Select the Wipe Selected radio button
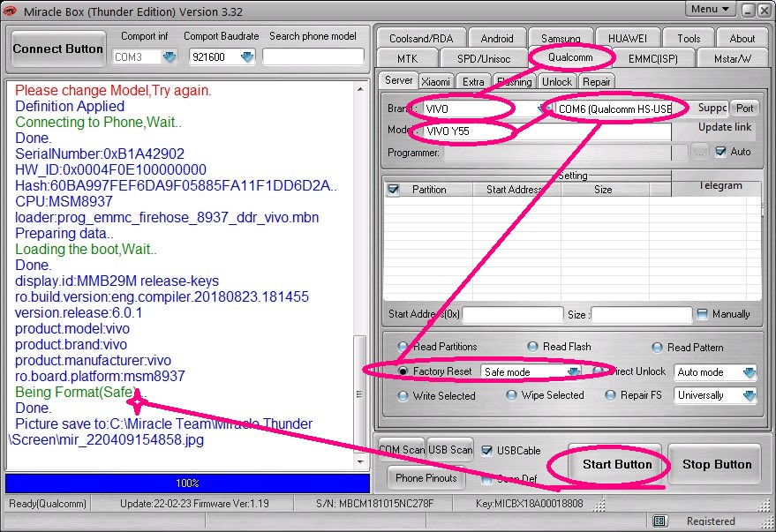The width and height of the screenshot is (776, 532). [511, 395]
